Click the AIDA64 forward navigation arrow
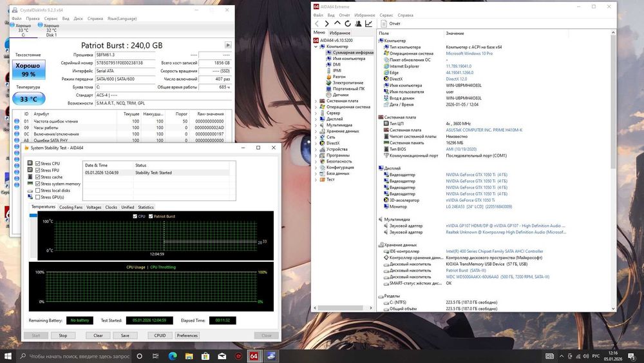Screen dimensions: 644x363 pyautogui.click(x=327, y=24)
